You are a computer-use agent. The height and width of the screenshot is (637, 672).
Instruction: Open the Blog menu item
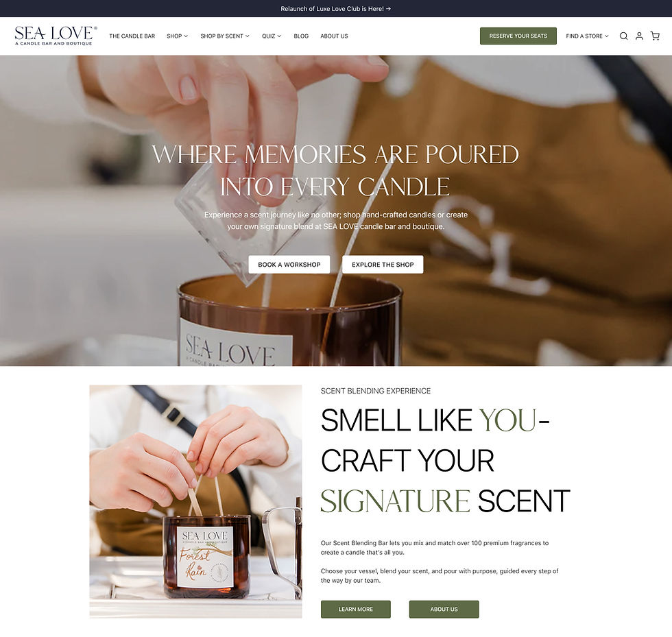coord(301,36)
